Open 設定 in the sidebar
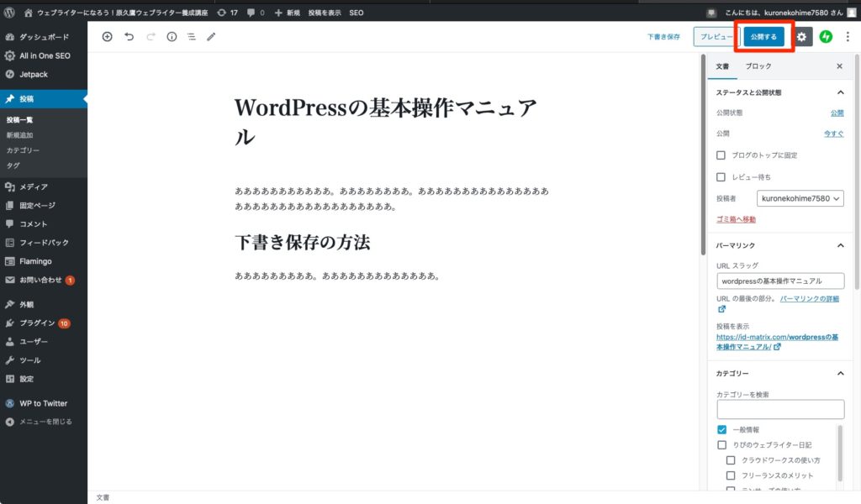861x504 pixels. pyautogui.click(x=44, y=379)
